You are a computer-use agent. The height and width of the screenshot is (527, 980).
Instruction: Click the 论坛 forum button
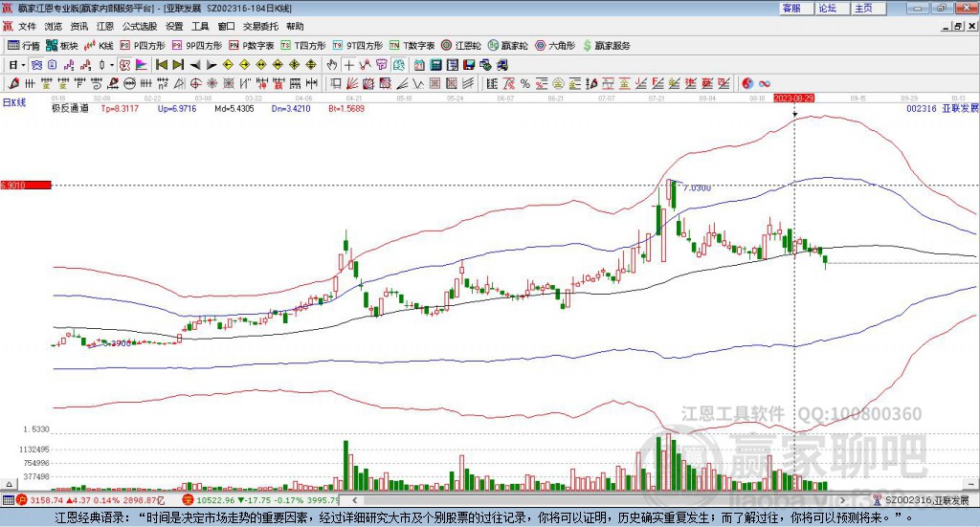pos(834,8)
